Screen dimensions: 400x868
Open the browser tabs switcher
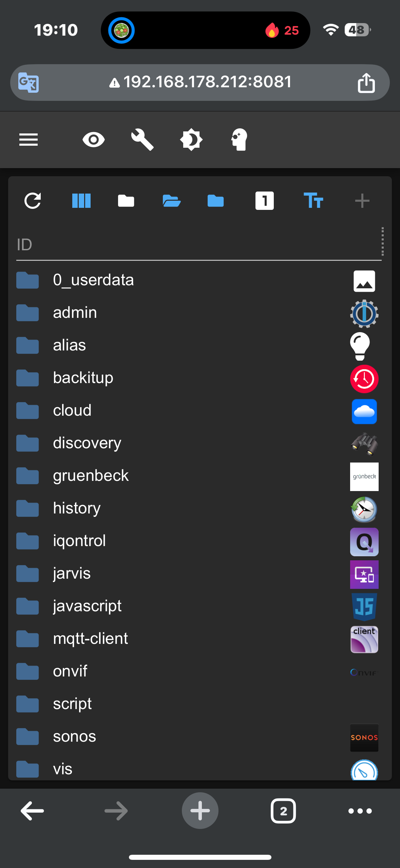(x=283, y=811)
